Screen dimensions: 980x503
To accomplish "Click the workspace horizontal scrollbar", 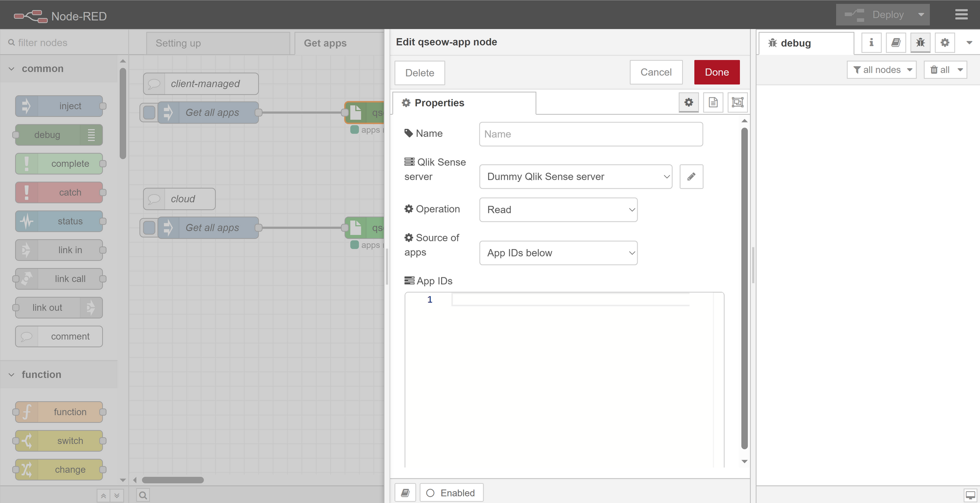I will tap(173, 480).
